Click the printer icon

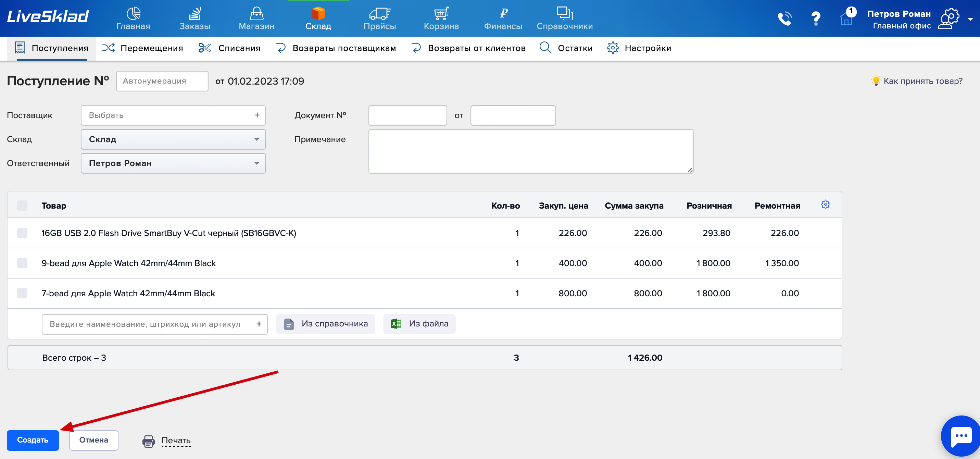point(148,441)
